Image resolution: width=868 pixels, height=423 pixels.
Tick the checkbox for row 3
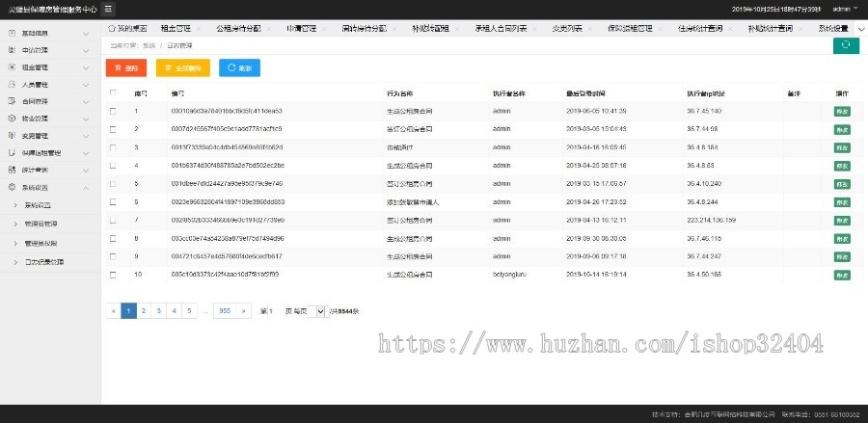click(113, 147)
